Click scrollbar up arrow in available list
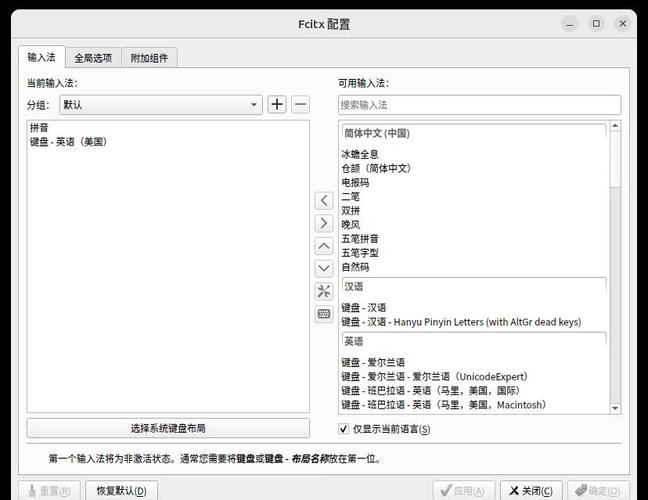648x500 pixels. [x=615, y=126]
